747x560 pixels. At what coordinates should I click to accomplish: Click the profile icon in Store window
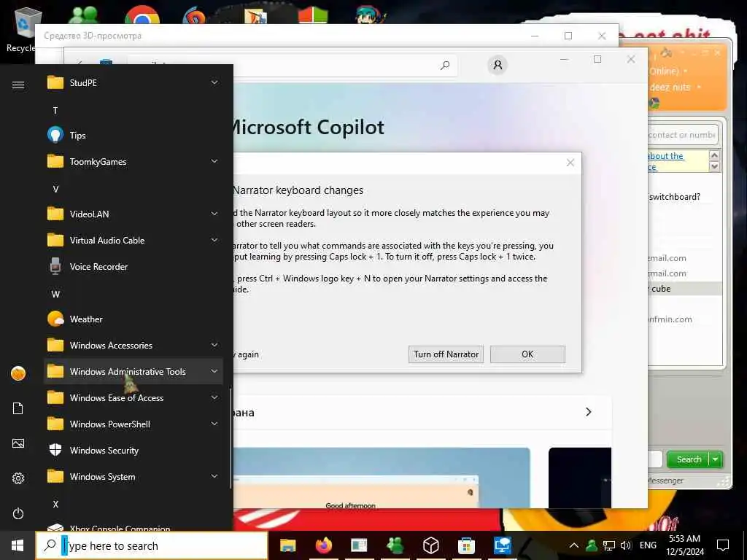(x=498, y=65)
